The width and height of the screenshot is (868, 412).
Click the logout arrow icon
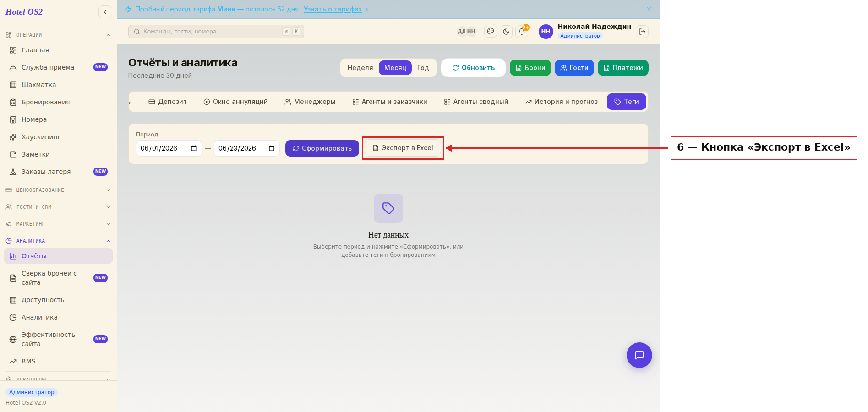click(x=642, y=32)
